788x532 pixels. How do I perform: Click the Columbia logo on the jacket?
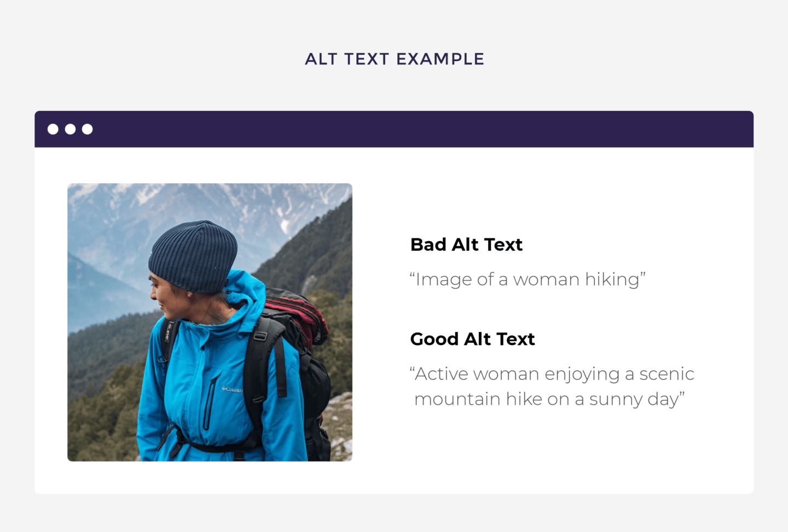(x=232, y=389)
